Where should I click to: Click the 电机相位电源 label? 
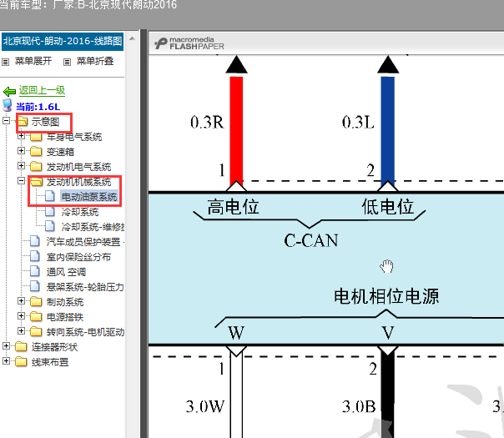tap(386, 296)
